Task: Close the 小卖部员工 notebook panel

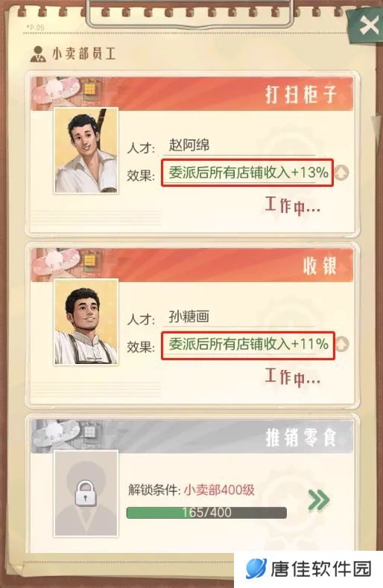Action: 367,26
